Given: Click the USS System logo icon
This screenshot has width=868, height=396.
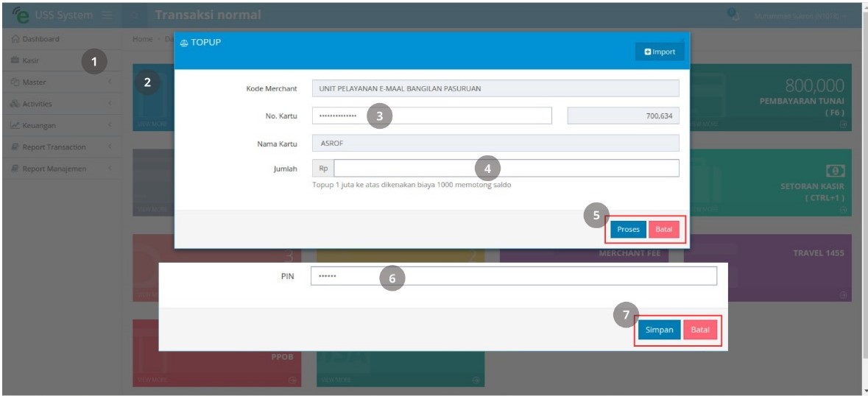Looking at the screenshot, I should coord(20,15).
